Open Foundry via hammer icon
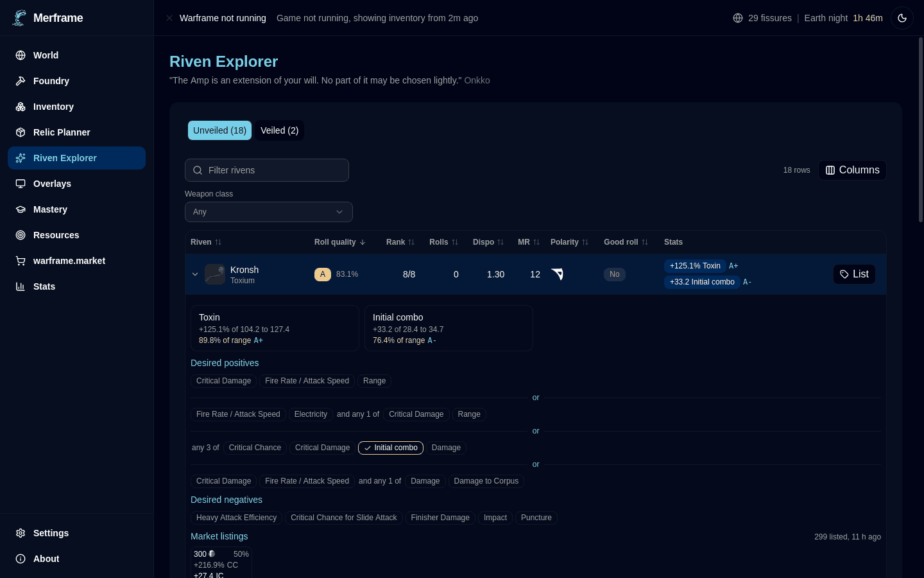 pyautogui.click(x=21, y=81)
